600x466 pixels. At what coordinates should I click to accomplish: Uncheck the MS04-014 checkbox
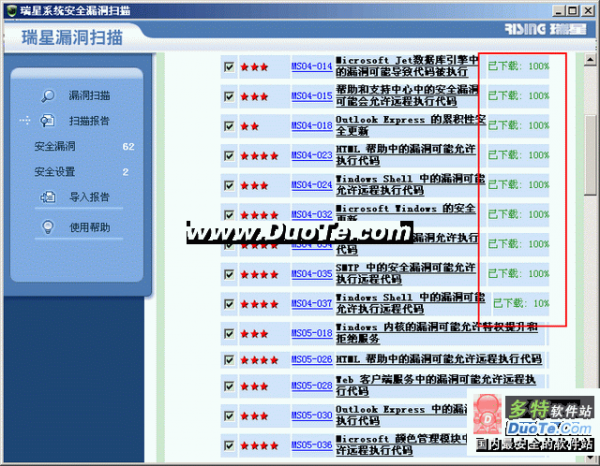click(x=229, y=67)
